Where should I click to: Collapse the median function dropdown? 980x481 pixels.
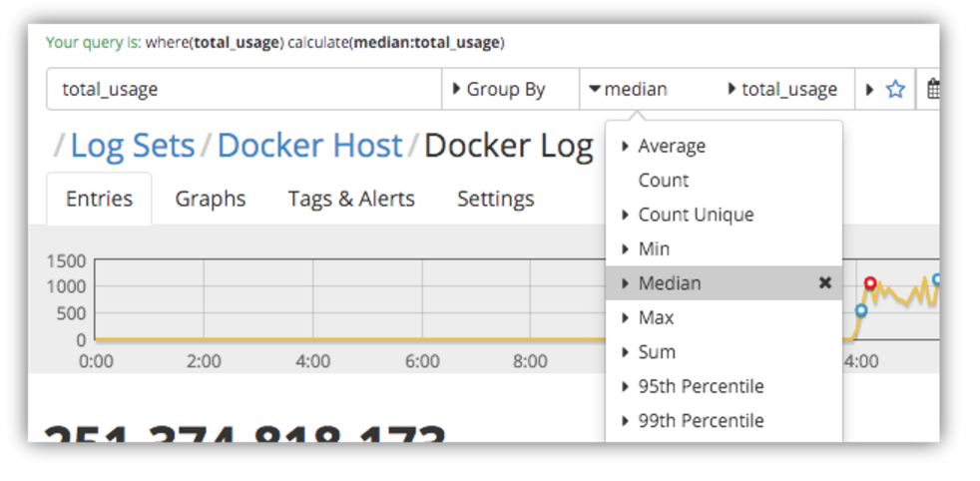pyautogui.click(x=629, y=90)
